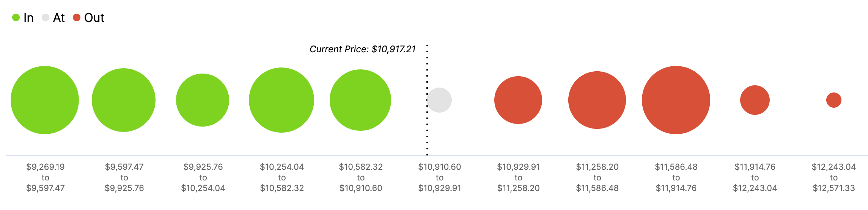
Task: Select the green bubble for $9,269.19 to $9,597.47
Action: 45,100
